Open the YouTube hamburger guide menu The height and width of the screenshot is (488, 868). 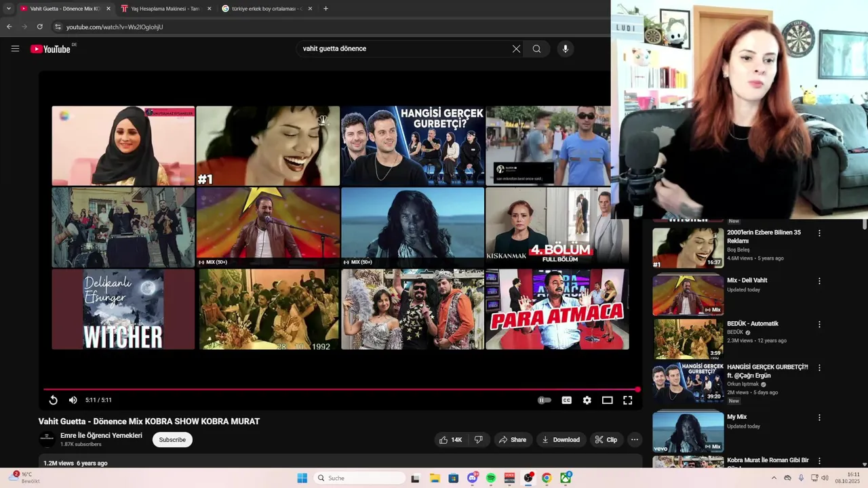pos(15,49)
